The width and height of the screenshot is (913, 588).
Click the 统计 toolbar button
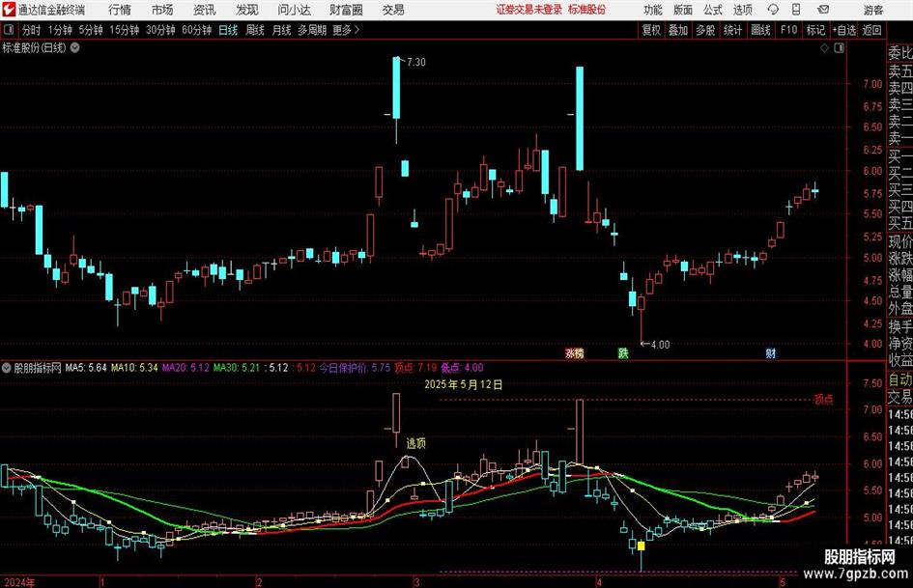click(732, 30)
